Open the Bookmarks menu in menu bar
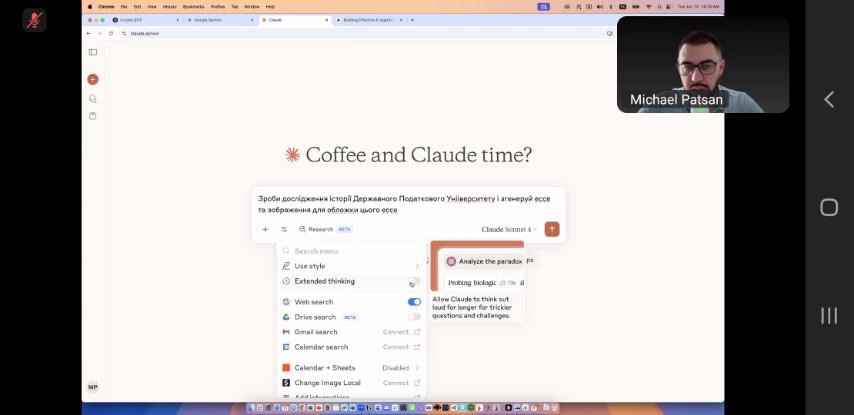The image size is (854, 415). (x=193, y=6)
